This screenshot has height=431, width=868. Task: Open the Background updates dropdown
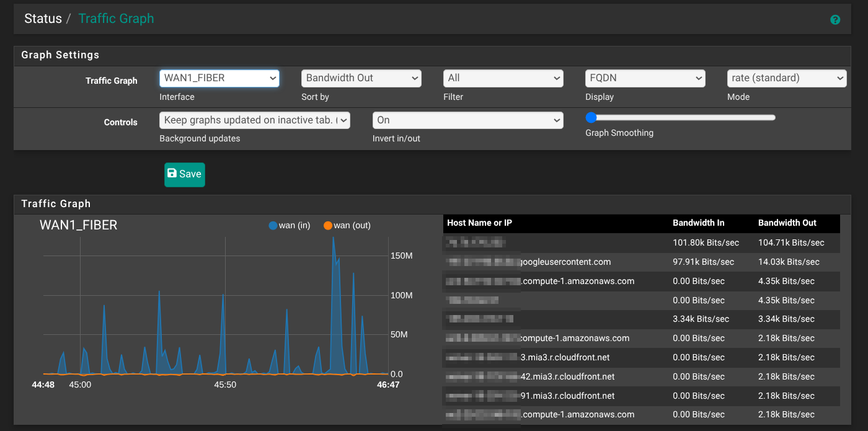tap(255, 120)
